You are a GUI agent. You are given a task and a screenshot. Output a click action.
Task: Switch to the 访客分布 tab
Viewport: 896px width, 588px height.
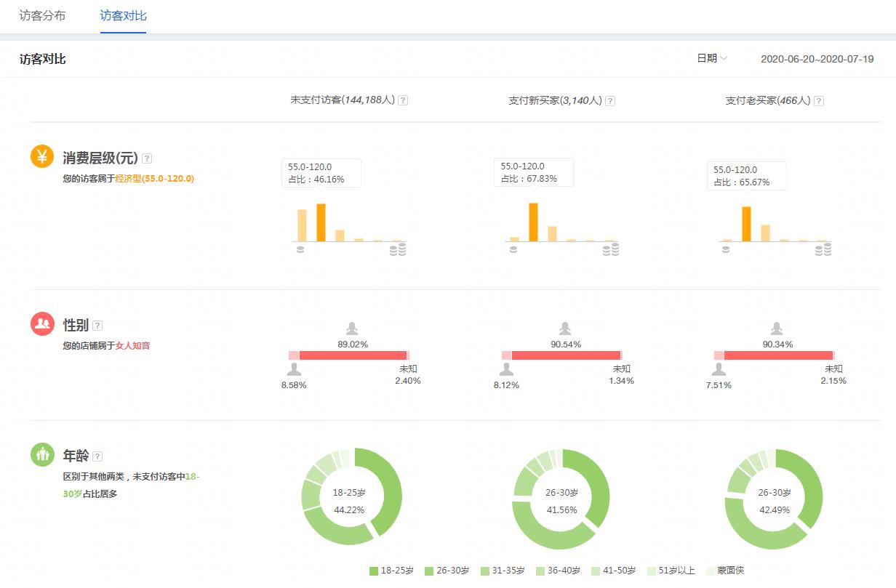click(x=42, y=15)
